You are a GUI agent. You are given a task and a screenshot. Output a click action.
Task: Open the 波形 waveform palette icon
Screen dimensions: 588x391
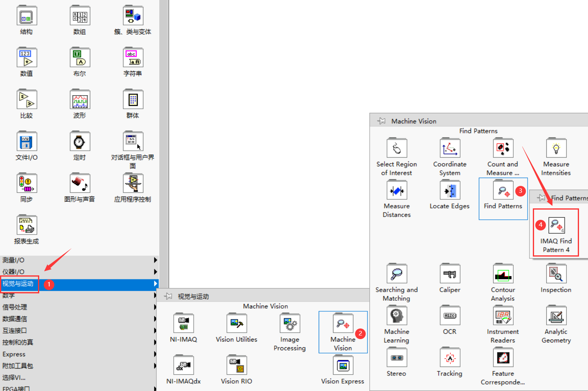(80, 100)
